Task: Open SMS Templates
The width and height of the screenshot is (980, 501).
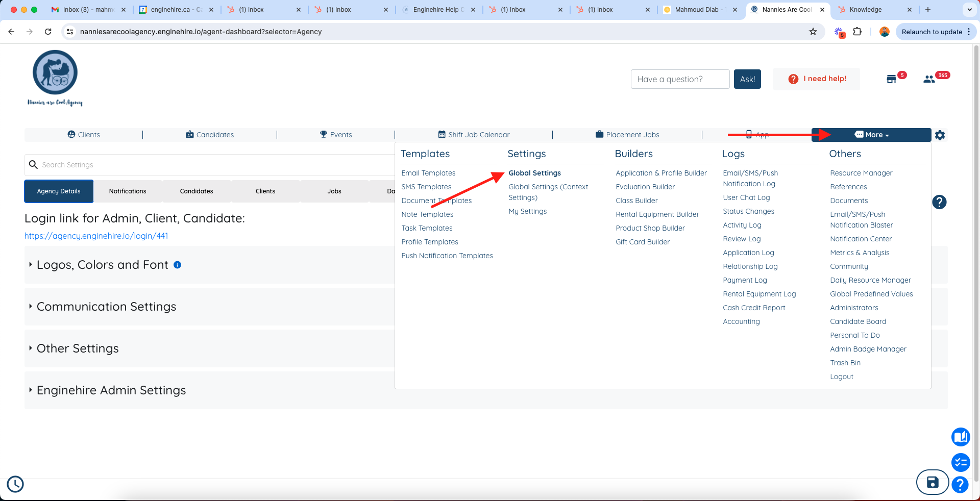Action: tap(426, 187)
